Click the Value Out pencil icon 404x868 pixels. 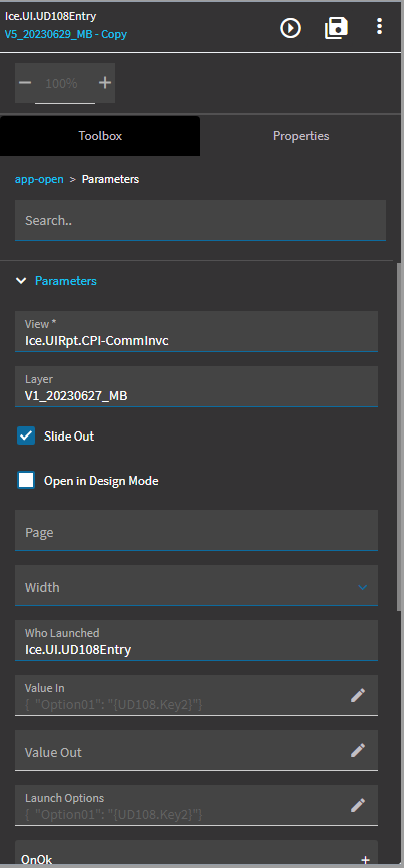click(x=358, y=750)
